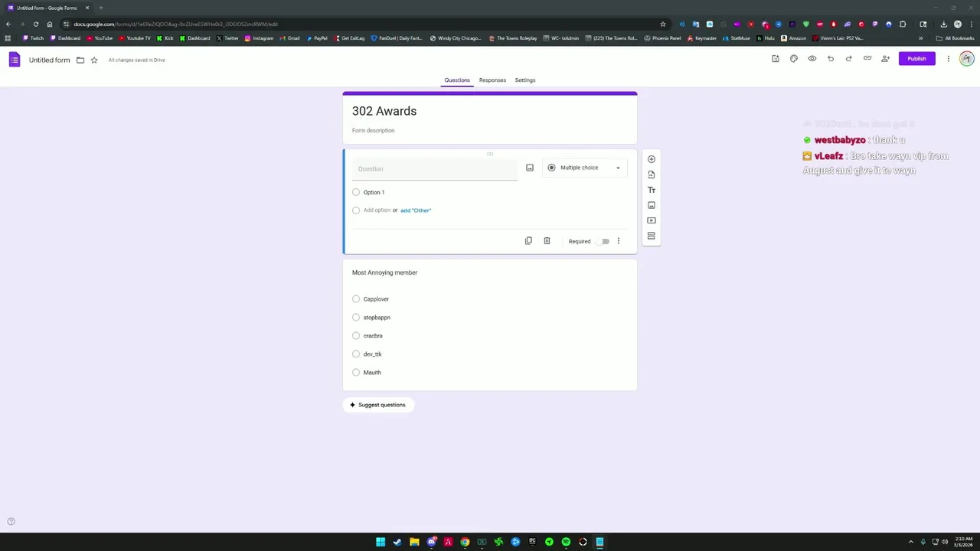The image size is (980, 551).
Task: Click the Redo arrow in header
Action: pos(849,59)
